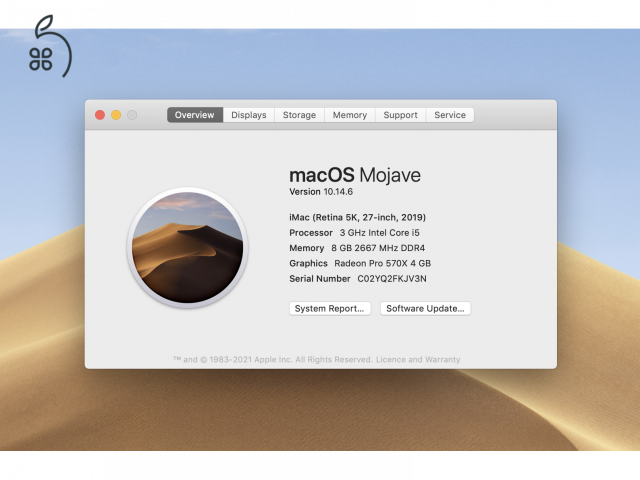640x480 pixels.
Task: Open the Service tab
Action: click(450, 115)
